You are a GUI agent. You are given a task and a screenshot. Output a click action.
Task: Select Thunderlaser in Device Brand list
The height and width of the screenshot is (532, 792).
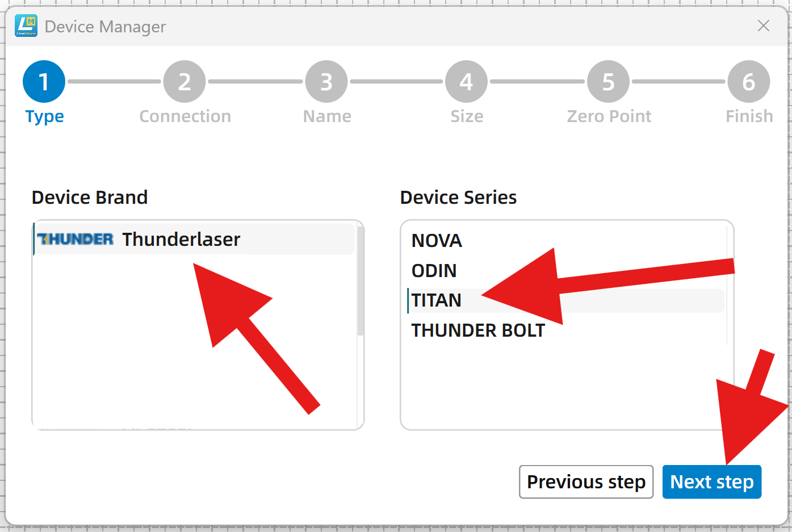pyautogui.click(x=181, y=240)
